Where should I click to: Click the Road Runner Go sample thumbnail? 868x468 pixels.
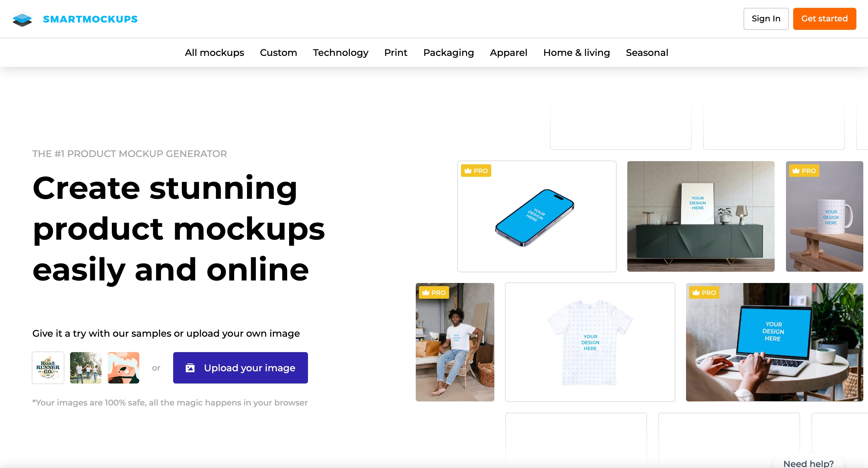pyautogui.click(x=48, y=368)
